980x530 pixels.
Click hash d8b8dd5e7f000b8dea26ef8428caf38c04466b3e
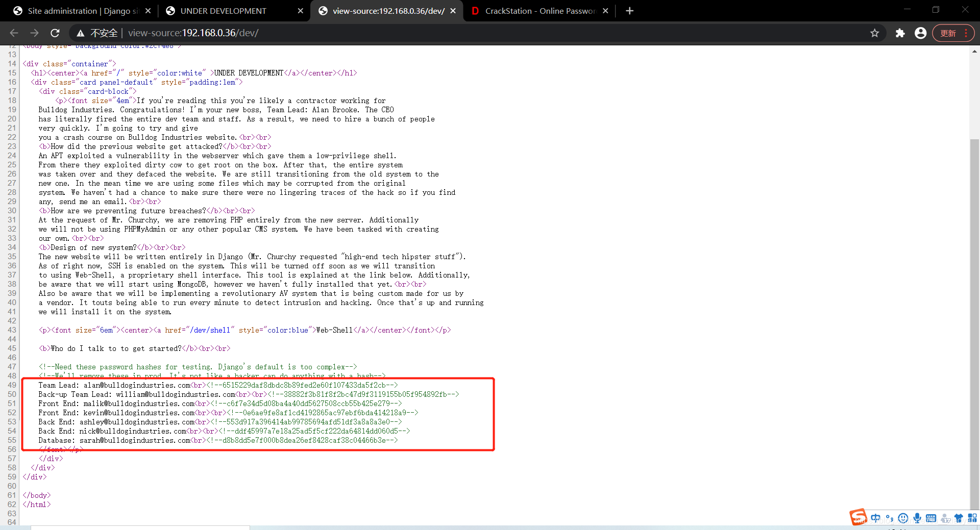[304, 440]
